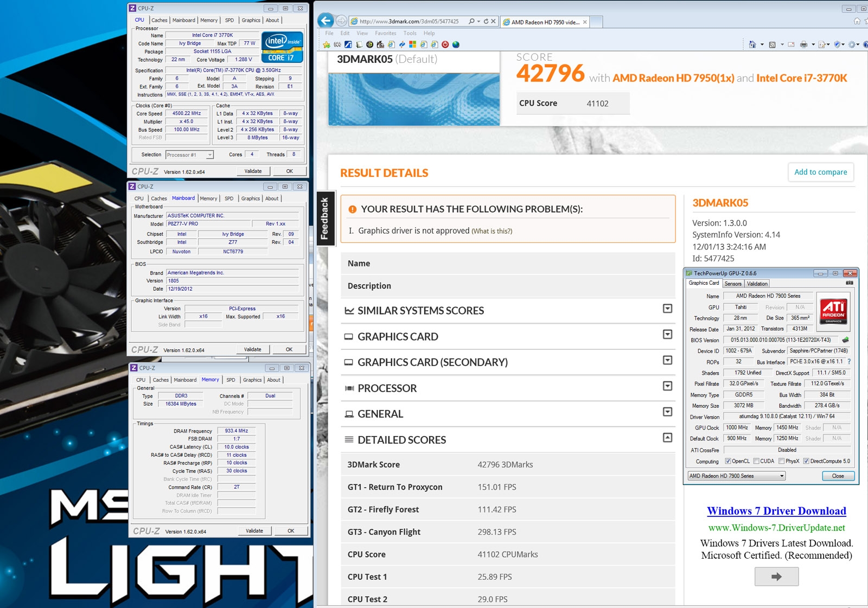Open the Tools gear menu in command bar

852,44
